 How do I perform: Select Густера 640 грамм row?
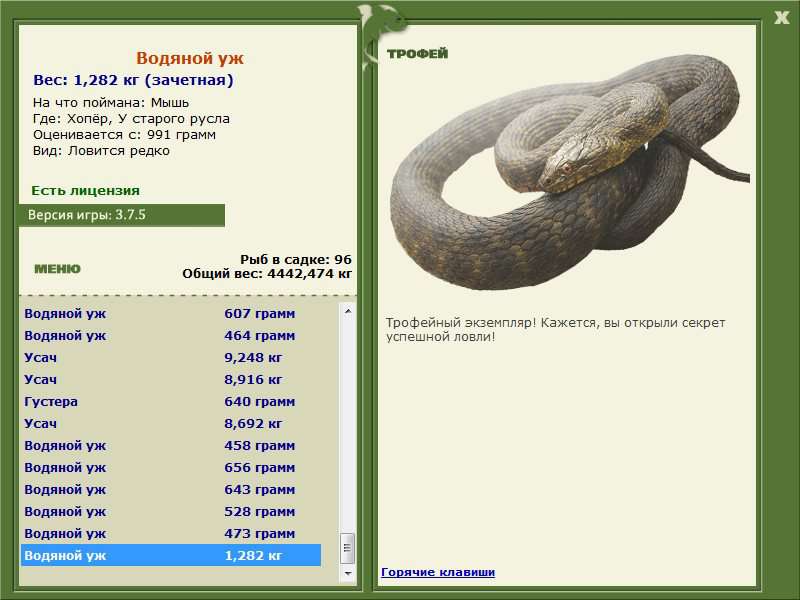pos(171,401)
